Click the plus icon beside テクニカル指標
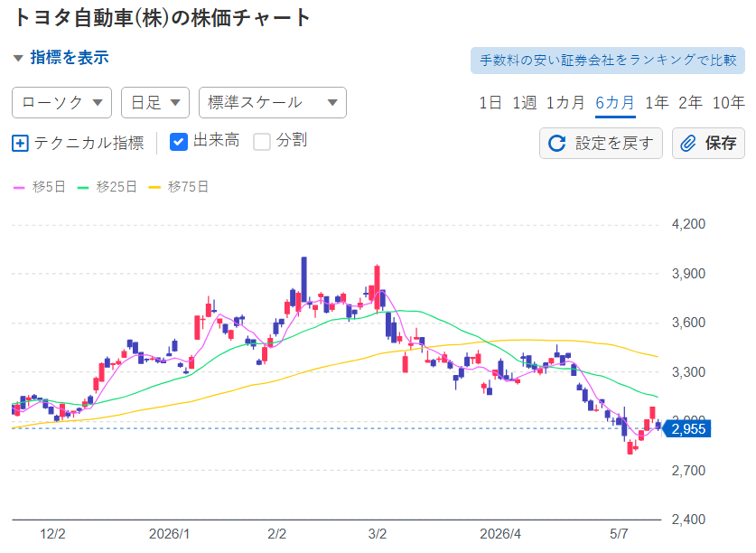The height and width of the screenshot is (553, 756). tap(20, 144)
